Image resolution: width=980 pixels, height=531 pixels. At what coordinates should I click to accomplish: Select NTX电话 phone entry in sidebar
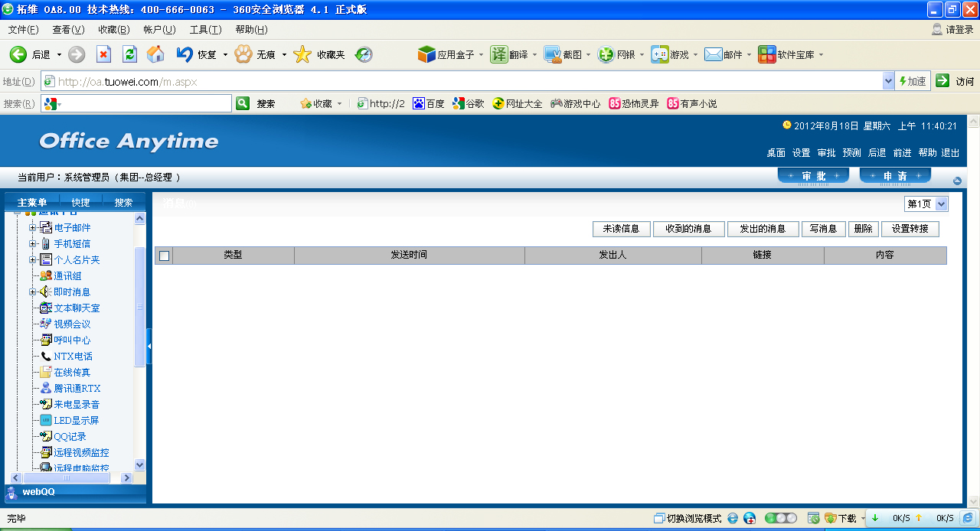(x=73, y=357)
